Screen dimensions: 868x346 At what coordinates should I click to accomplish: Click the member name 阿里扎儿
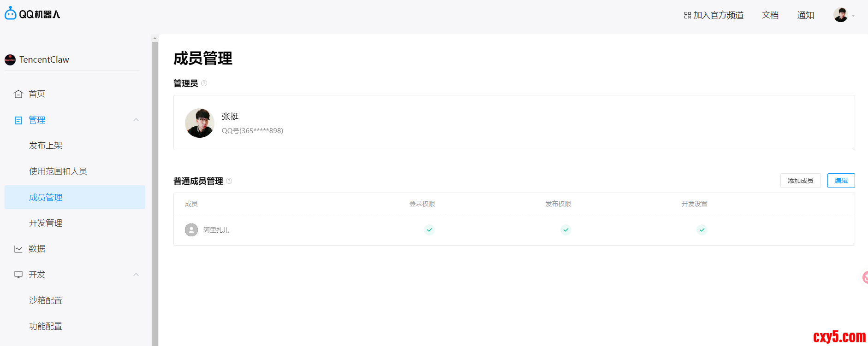click(216, 230)
